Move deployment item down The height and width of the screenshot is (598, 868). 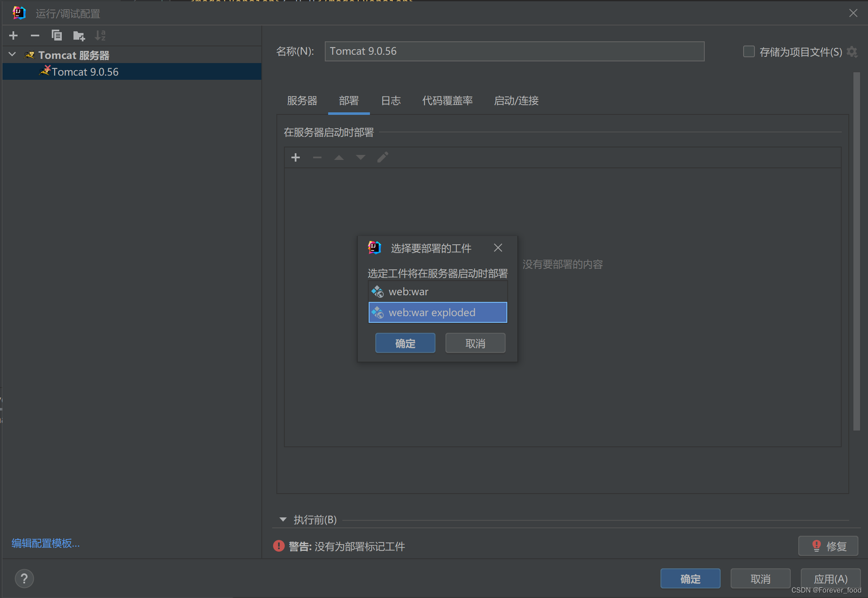pyautogui.click(x=361, y=157)
